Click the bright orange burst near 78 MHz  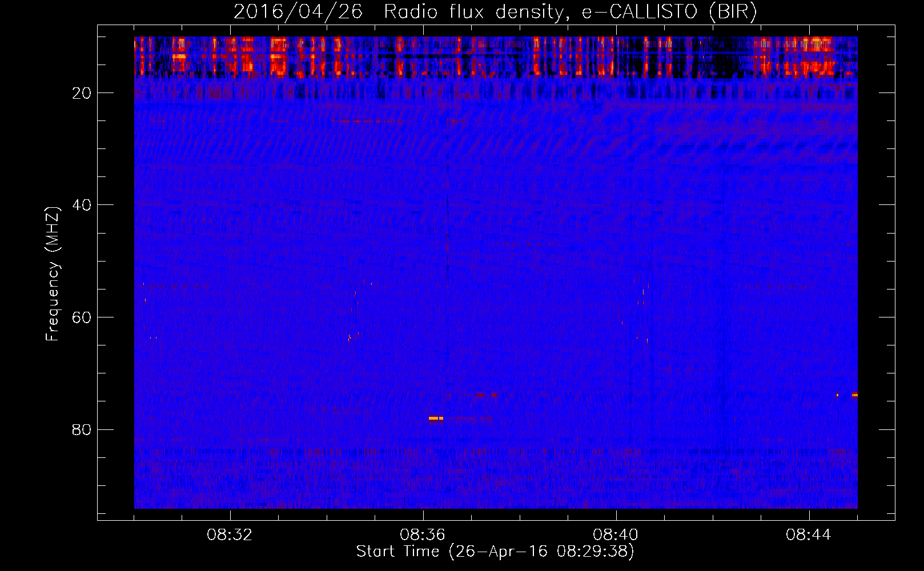[x=436, y=419]
